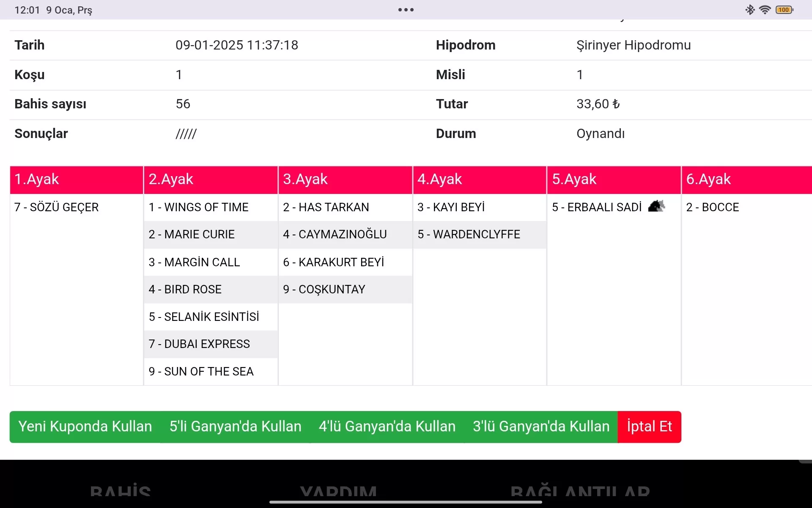The width and height of the screenshot is (812, 508).
Task: Tap the horse icon beside ERBAALI SADİ
Action: point(656,206)
